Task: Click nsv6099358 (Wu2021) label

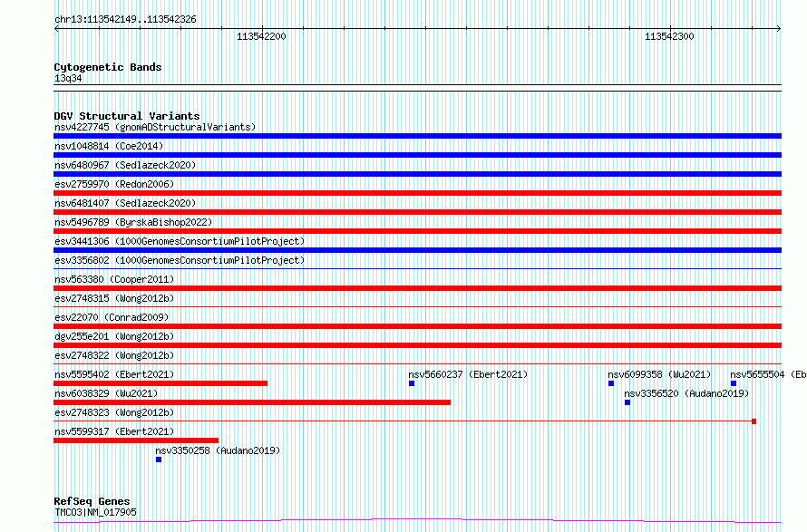Action: coord(659,374)
